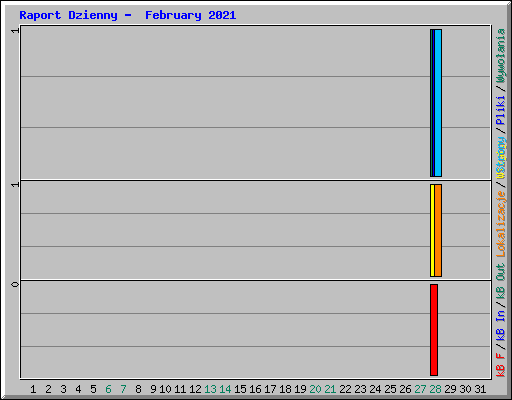Viewport: 512px width, 400px height.
Task: Click the 'Pliki' legend label
Action: (x=501, y=110)
